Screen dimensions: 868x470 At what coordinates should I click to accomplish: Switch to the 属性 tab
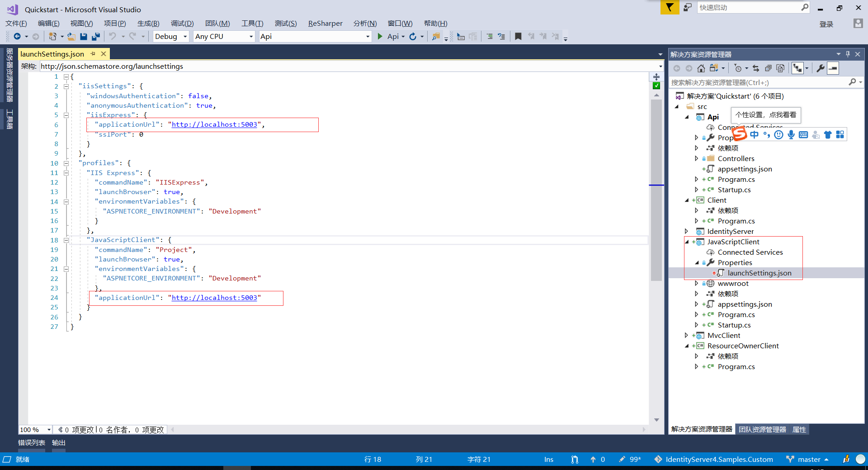click(799, 429)
